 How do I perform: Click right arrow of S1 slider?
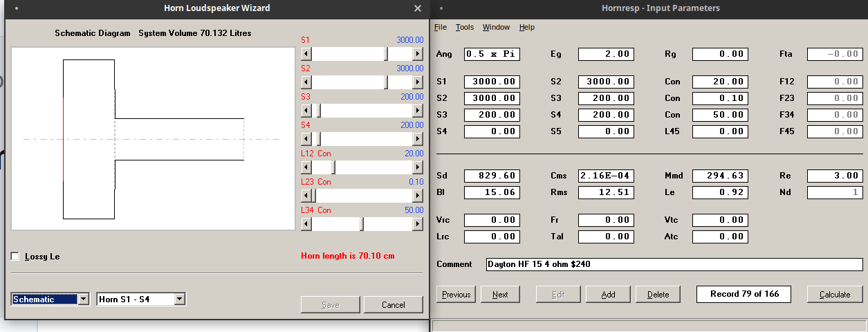click(x=418, y=53)
